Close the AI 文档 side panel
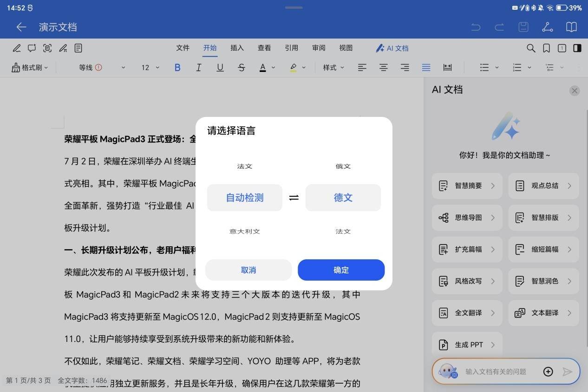The image size is (588, 392). point(575,90)
